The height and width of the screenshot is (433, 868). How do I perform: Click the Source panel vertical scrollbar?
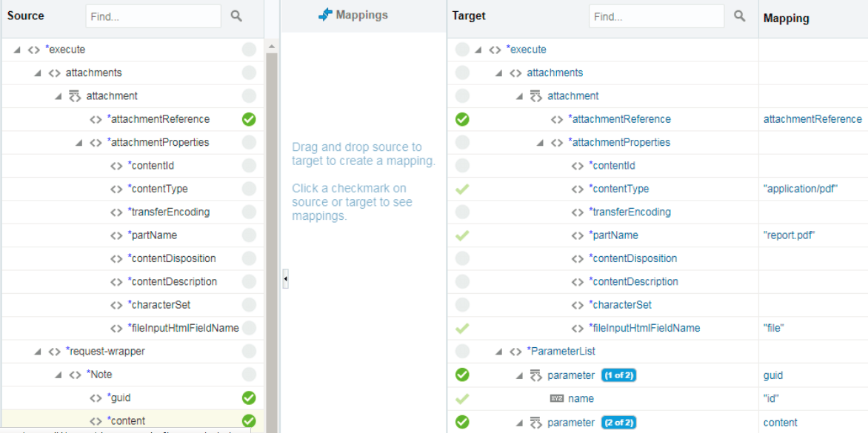click(x=271, y=238)
